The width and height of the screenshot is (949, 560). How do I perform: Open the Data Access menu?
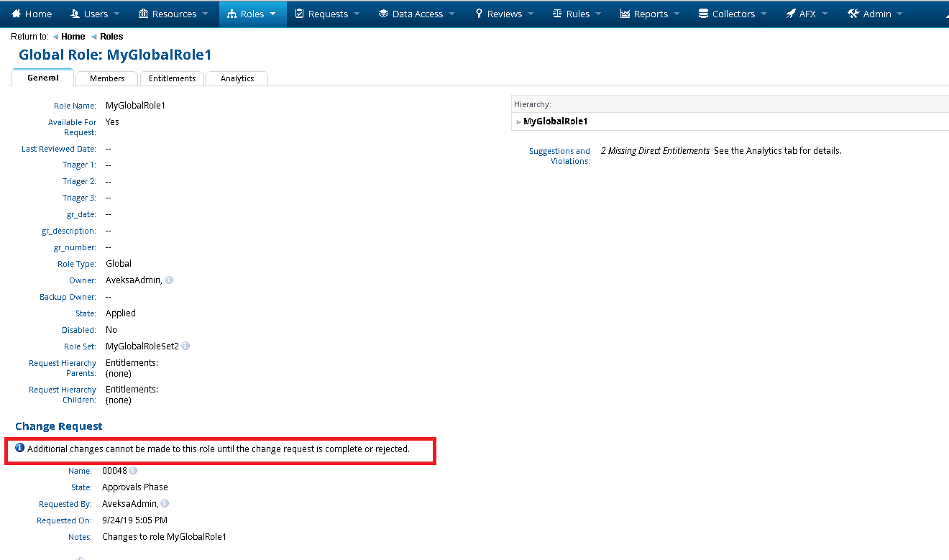[x=416, y=14]
